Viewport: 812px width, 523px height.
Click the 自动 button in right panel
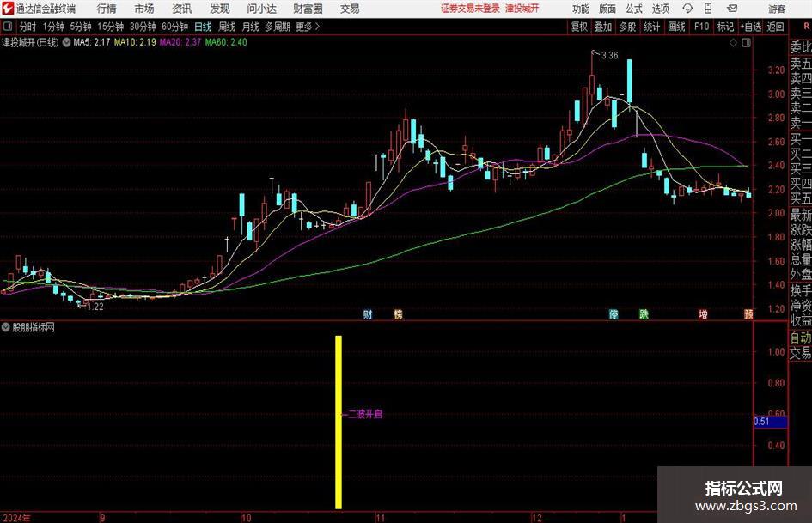pos(801,338)
